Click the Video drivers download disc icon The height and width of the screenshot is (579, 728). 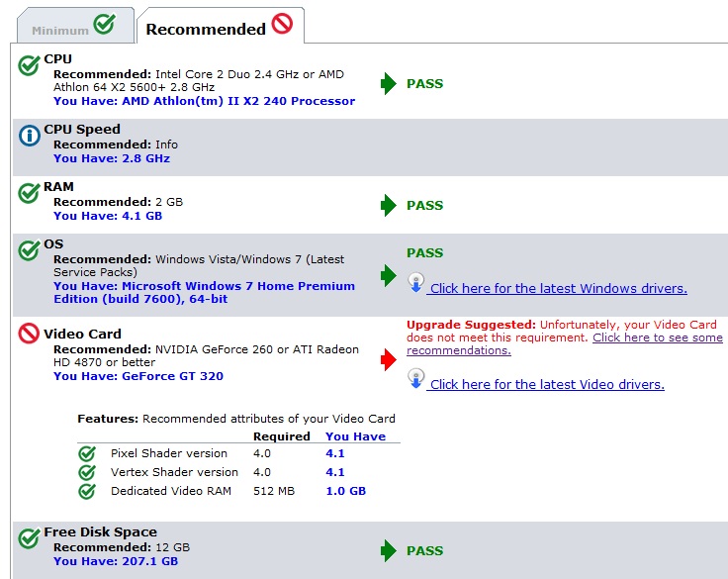tap(416, 379)
